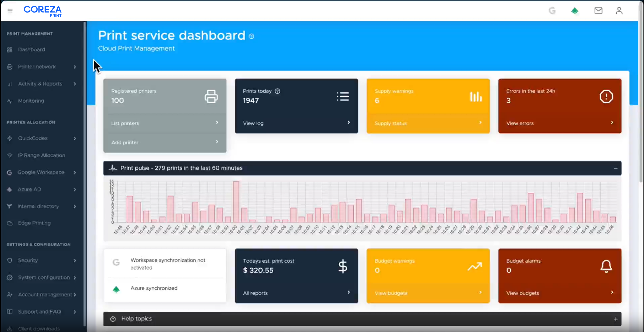Click the View errors link
This screenshot has width=644, height=332.
[x=520, y=123]
